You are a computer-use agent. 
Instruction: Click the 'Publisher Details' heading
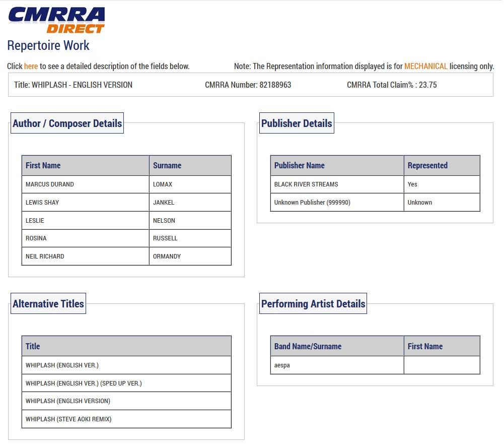pyautogui.click(x=297, y=123)
